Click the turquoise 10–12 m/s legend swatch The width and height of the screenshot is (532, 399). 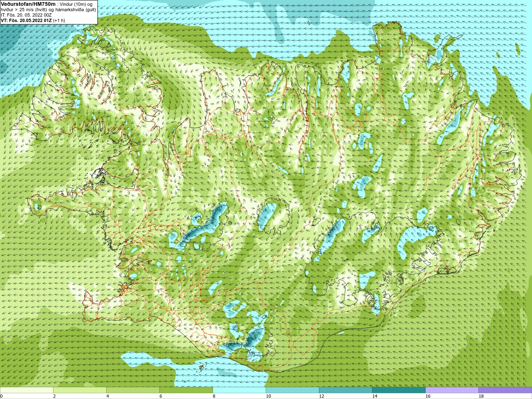click(x=293, y=390)
